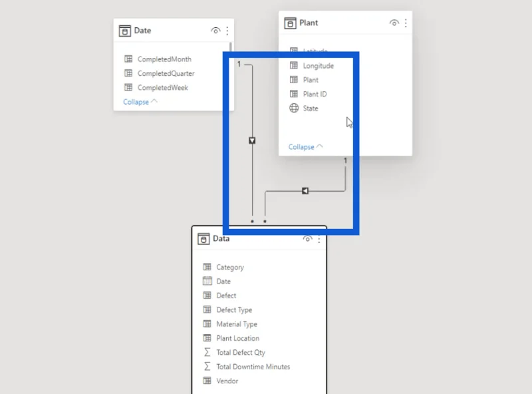
Task: Select the Plant ID field
Action: click(x=315, y=94)
